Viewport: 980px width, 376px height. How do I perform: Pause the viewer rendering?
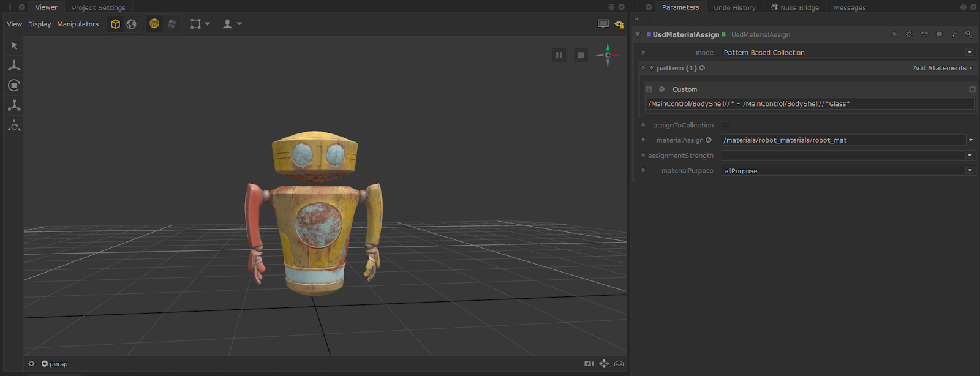click(x=559, y=55)
